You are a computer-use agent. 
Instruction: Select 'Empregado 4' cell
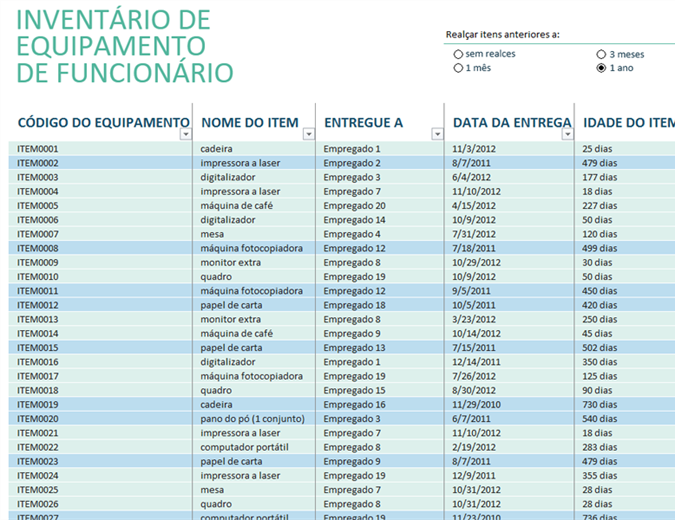352,234
